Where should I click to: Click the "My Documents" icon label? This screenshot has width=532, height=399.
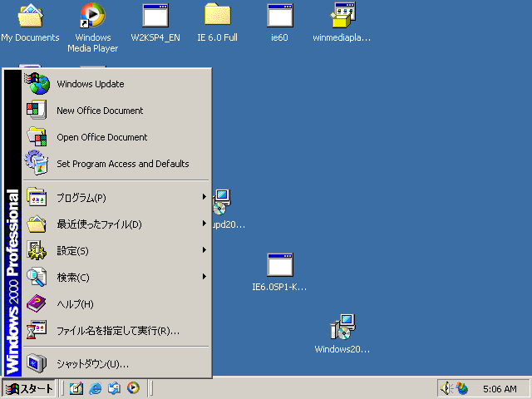coord(30,37)
